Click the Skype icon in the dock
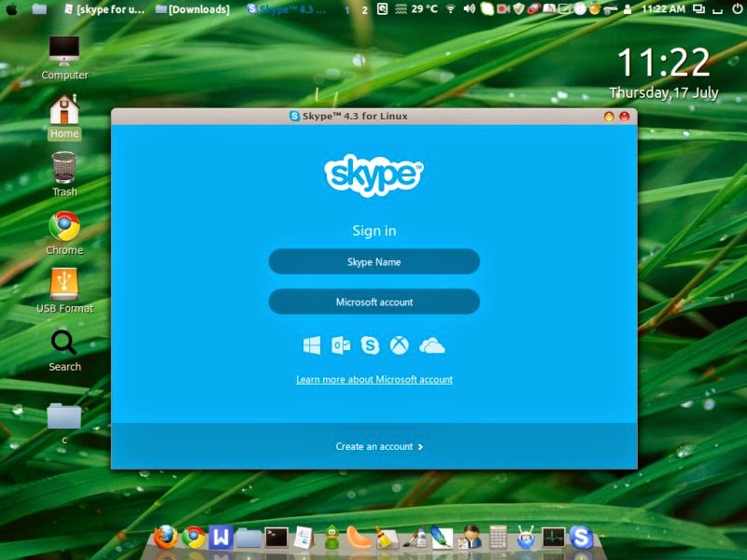 581,538
